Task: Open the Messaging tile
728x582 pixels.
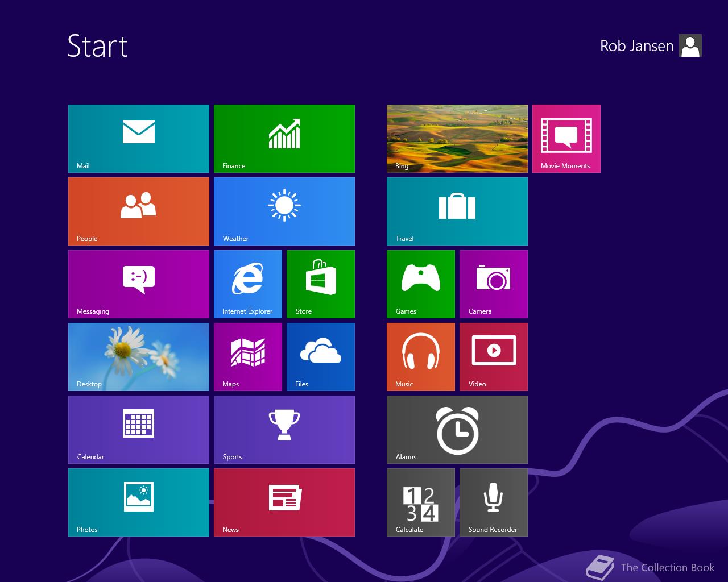Action: point(139,284)
